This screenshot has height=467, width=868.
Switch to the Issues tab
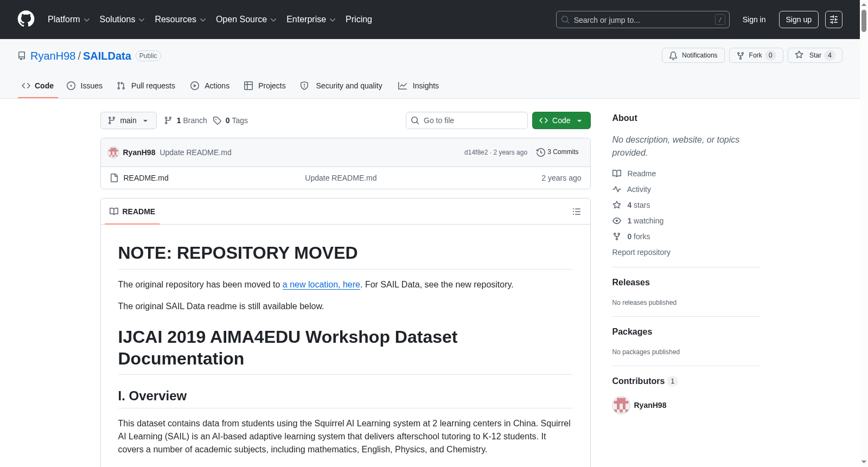pyautogui.click(x=85, y=86)
